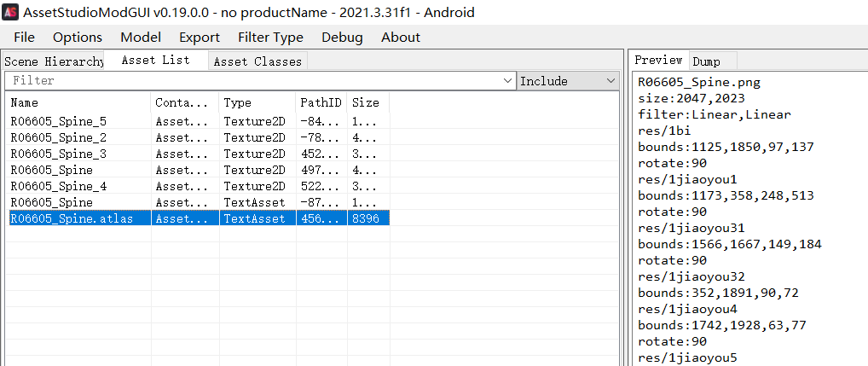Click the AssetStudio app logo icon
This screenshot has height=366, width=868.
tap(11, 13)
